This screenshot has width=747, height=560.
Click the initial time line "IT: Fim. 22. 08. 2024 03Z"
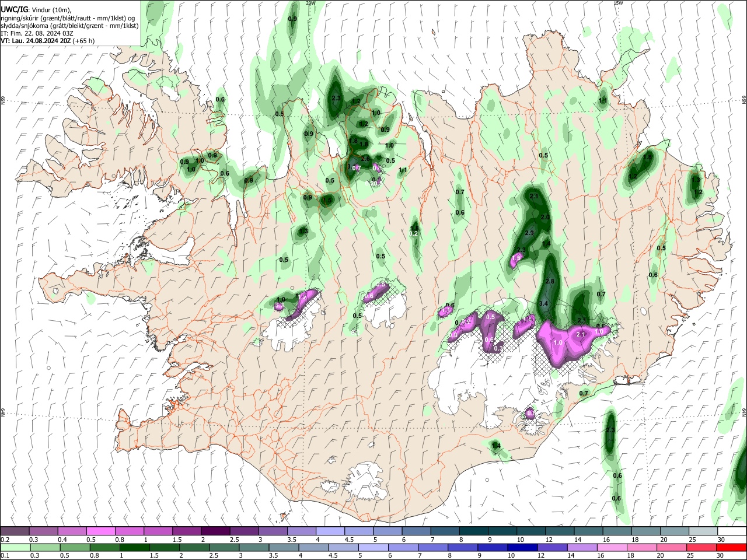pos(37,33)
